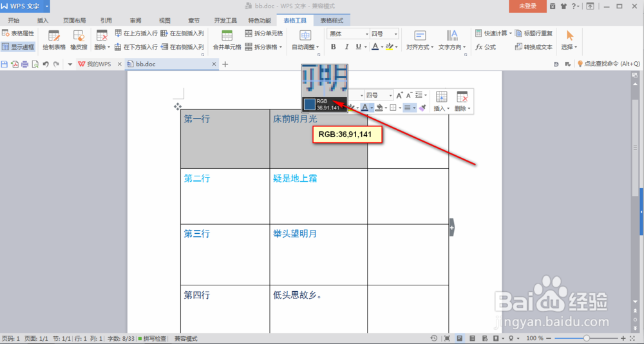Click the Print Preview icon
This screenshot has height=344, width=644.
(35, 64)
